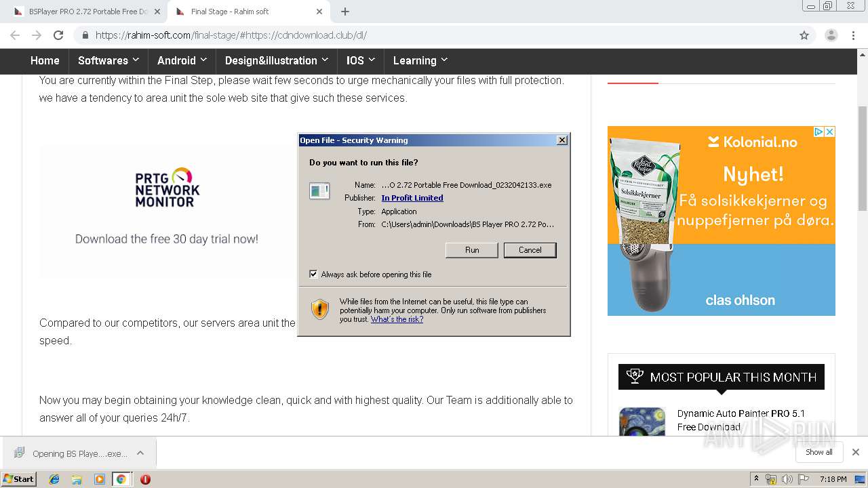
Task: Open the Chrome three-dot menu
Action: [x=852, y=35]
